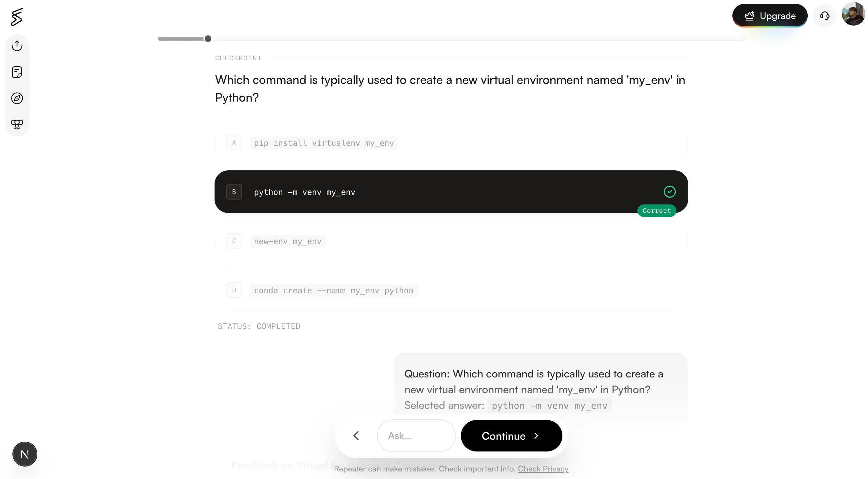
Task: Open the notes icon in left sidebar
Action: pyautogui.click(x=17, y=72)
